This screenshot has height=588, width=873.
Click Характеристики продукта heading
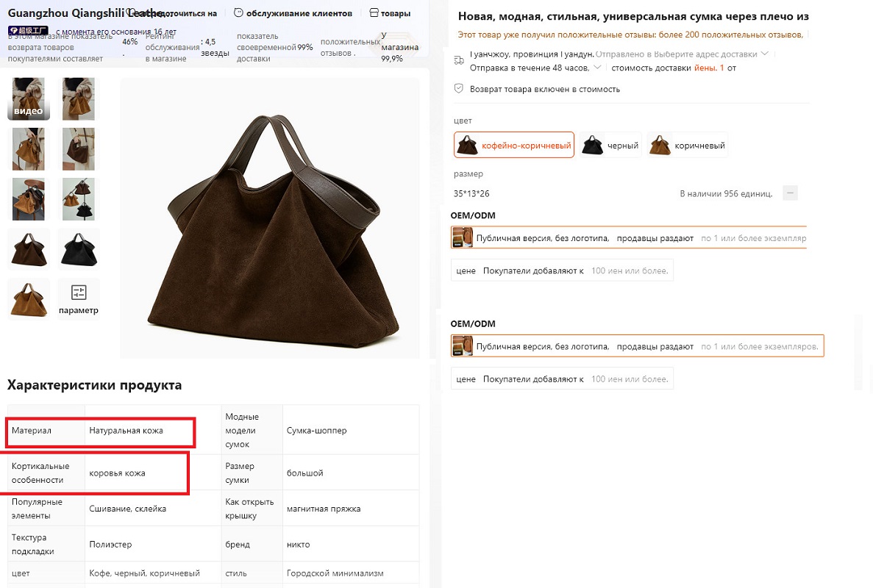(94, 385)
